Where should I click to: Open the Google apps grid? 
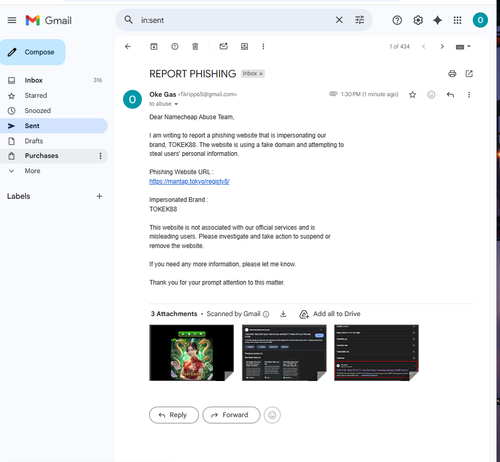click(457, 20)
